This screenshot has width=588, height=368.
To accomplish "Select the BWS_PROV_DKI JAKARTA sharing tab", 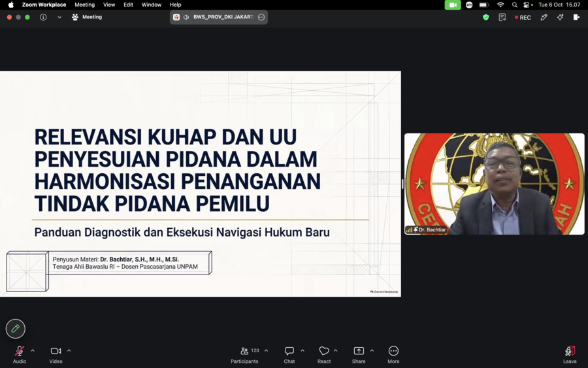I will point(219,17).
